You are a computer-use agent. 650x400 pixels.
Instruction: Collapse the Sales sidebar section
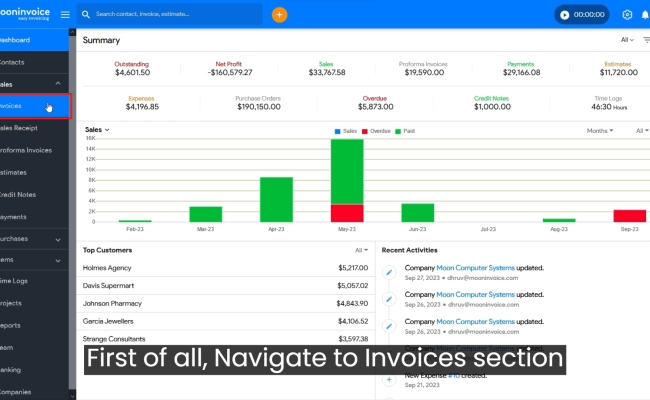58,84
